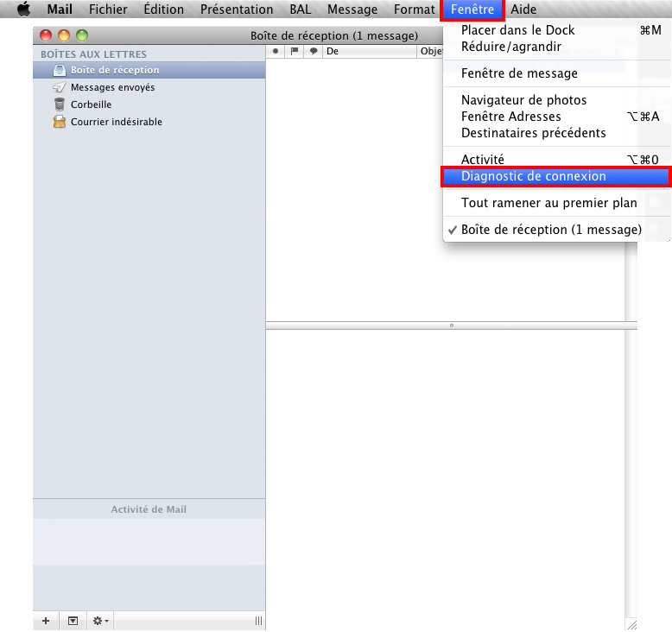Open Corbeille mailbox
This screenshot has height=632, width=672.
(149, 104)
